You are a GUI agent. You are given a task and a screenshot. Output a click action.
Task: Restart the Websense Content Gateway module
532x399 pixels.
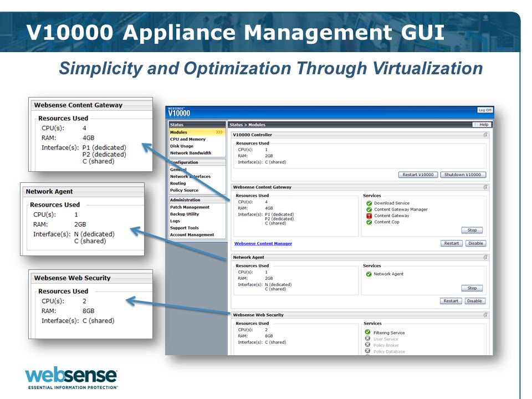[x=451, y=243]
